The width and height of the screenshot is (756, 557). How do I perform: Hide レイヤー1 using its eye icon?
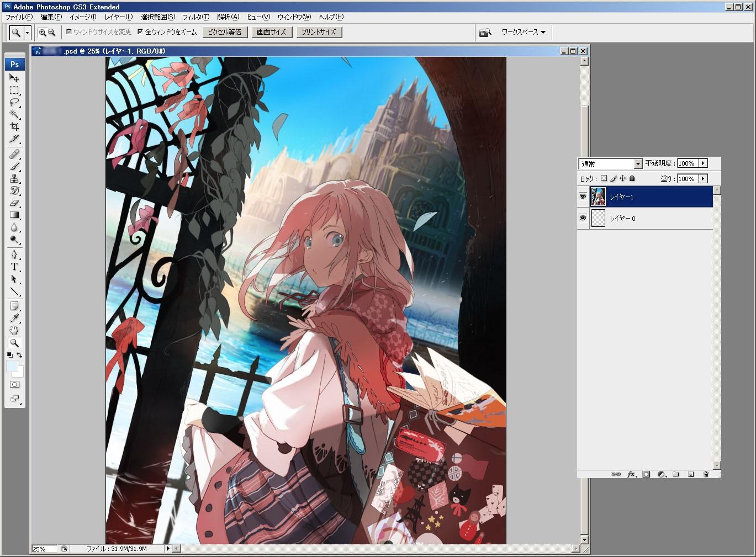tap(583, 197)
